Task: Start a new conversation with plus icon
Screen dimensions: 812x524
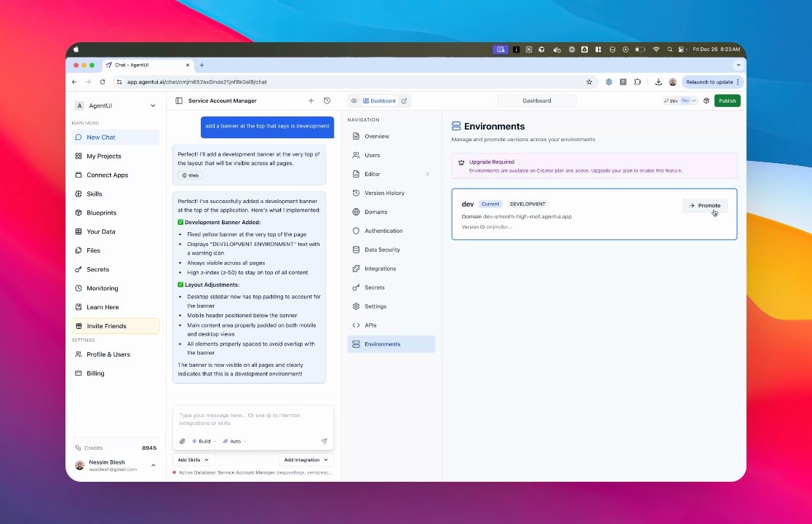Action: pos(311,101)
